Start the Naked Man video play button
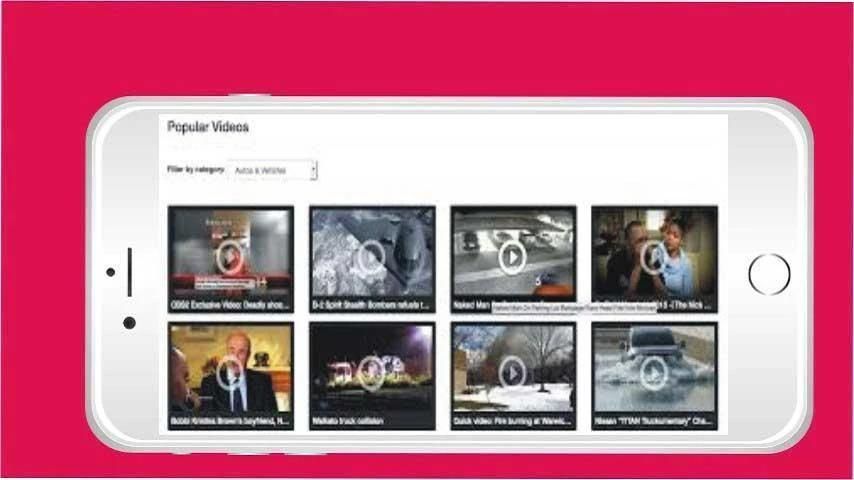The height and width of the screenshot is (480, 854). point(512,257)
